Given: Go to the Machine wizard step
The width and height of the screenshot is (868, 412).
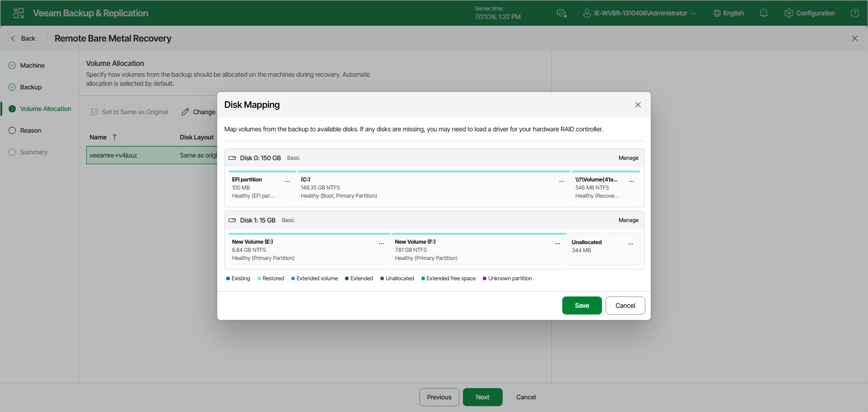Looking at the screenshot, I should (x=32, y=65).
